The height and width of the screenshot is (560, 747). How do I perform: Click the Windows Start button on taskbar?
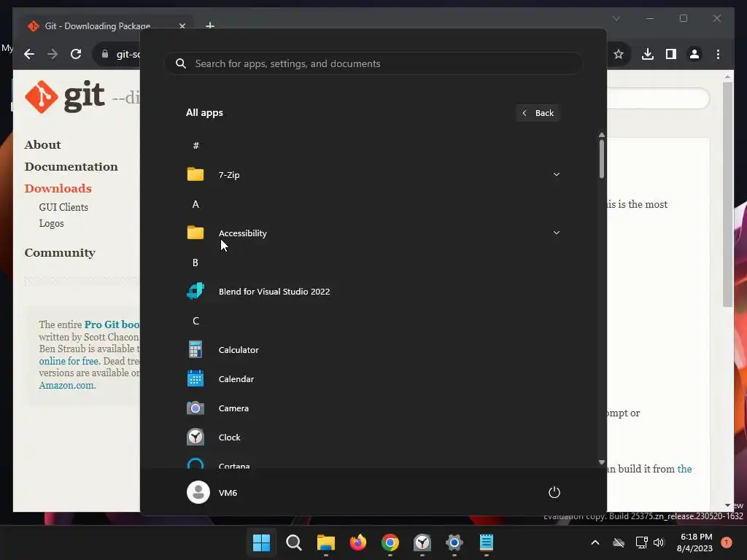pyautogui.click(x=262, y=542)
